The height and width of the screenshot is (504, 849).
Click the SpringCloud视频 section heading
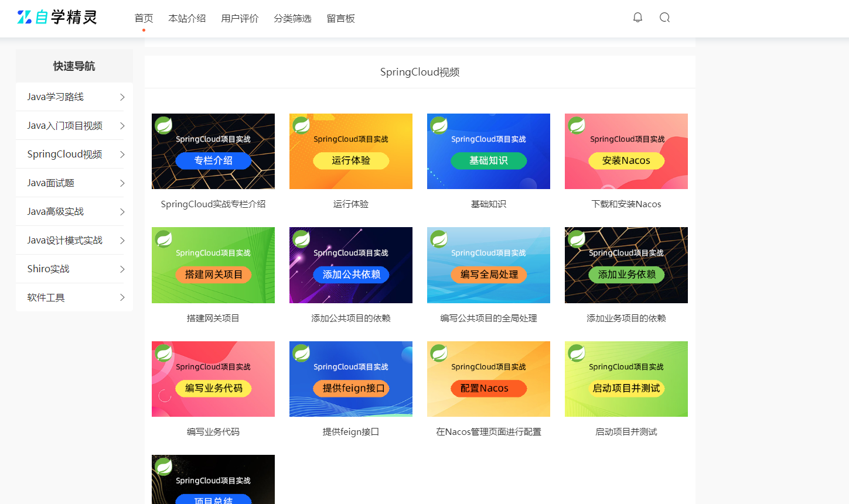420,72
